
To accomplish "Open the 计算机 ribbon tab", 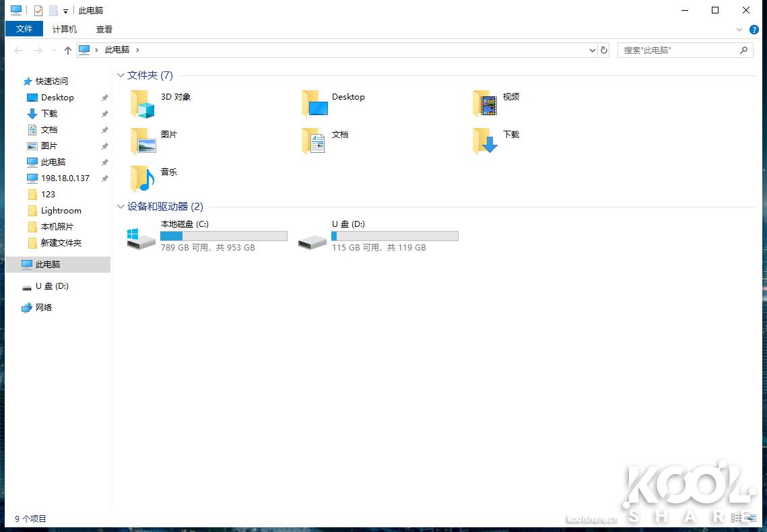I will click(x=65, y=30).
